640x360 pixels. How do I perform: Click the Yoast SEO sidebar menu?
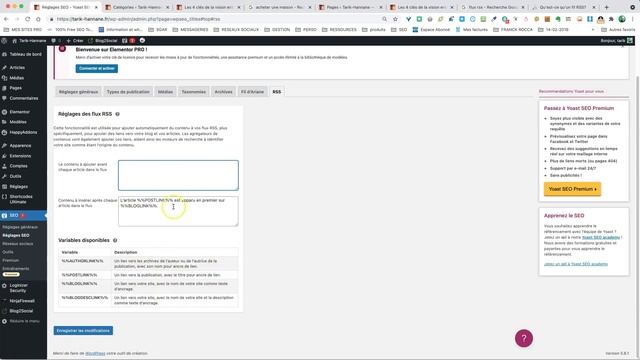pos(14,216)
